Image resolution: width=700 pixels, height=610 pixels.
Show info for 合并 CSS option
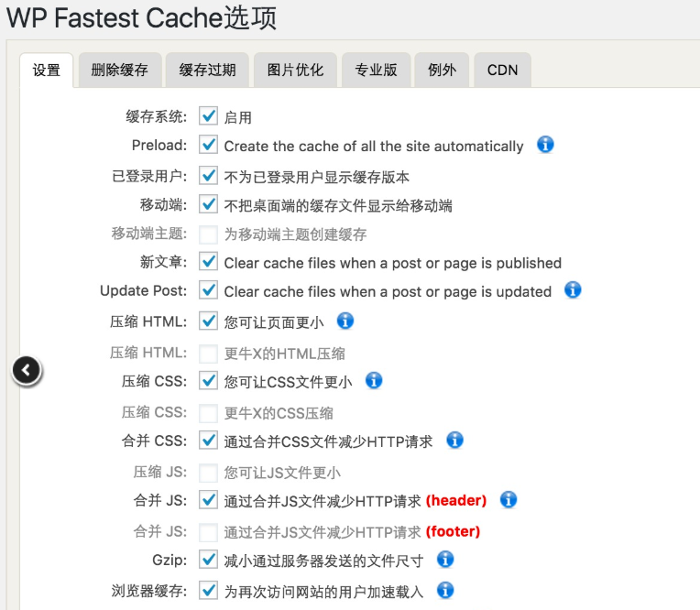(455, 440)
